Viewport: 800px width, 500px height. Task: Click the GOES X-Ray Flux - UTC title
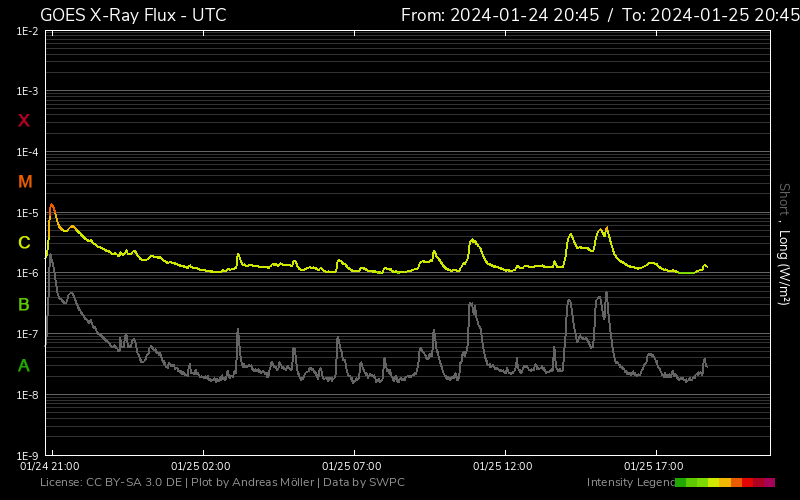pyautogui.click(x=133, y=15)
